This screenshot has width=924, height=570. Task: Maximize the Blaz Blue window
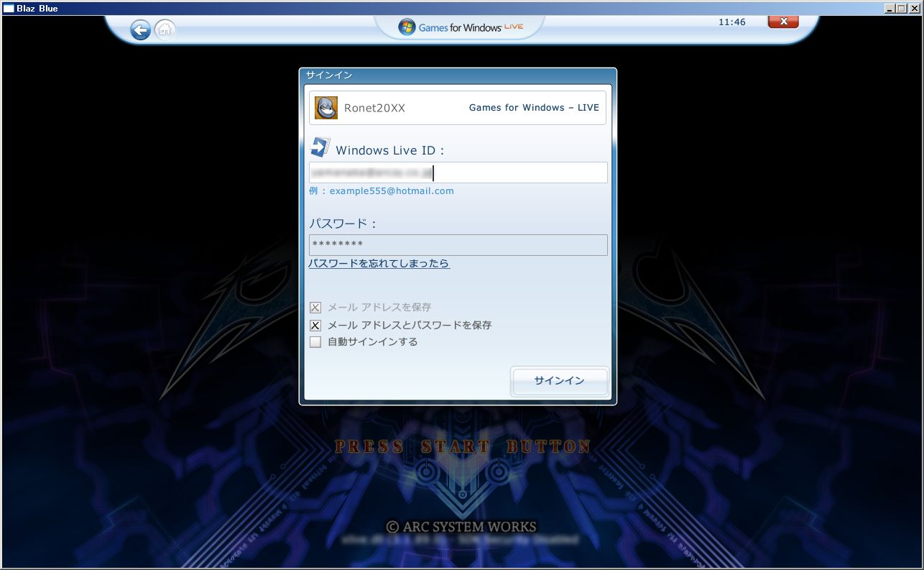pos(902,9)
